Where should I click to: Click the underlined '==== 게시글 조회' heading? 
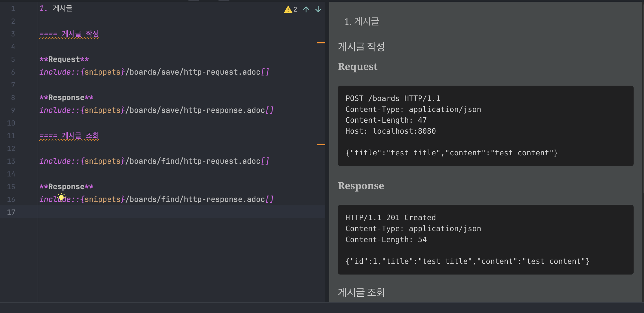pyautogui.click(x=69, y=136)
